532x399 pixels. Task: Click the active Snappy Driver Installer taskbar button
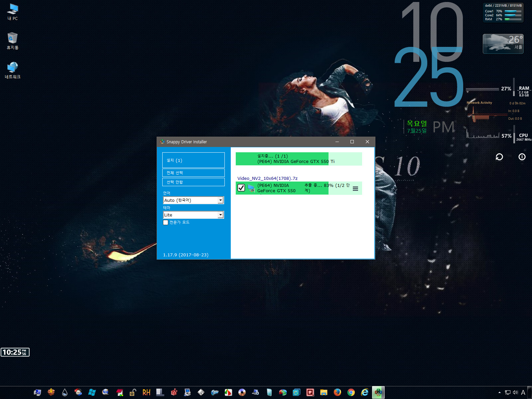[x=378, y=392]
